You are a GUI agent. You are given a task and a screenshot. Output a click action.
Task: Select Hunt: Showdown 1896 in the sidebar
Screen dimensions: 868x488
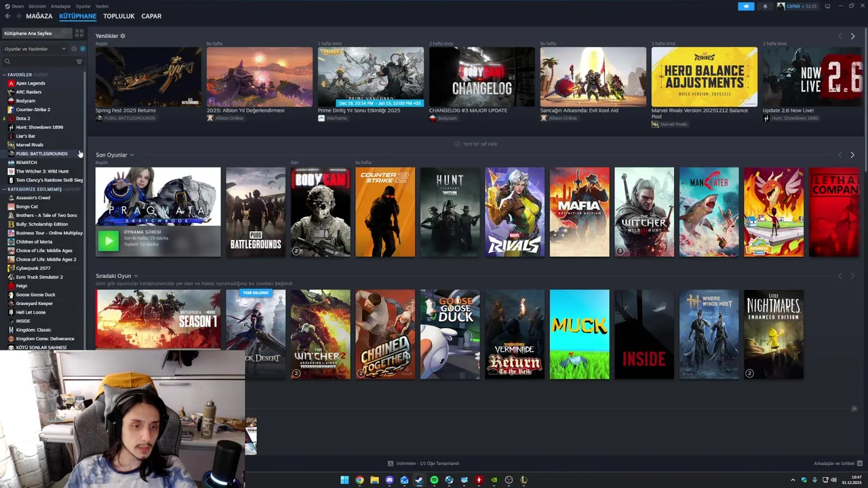click(39, 127)
